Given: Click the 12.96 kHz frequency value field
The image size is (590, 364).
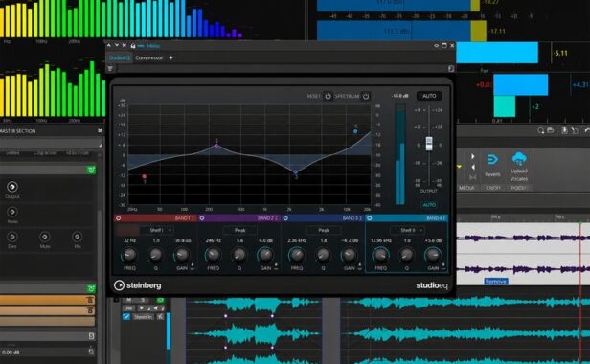Looking at the screenshot, I should coord(380,240).
